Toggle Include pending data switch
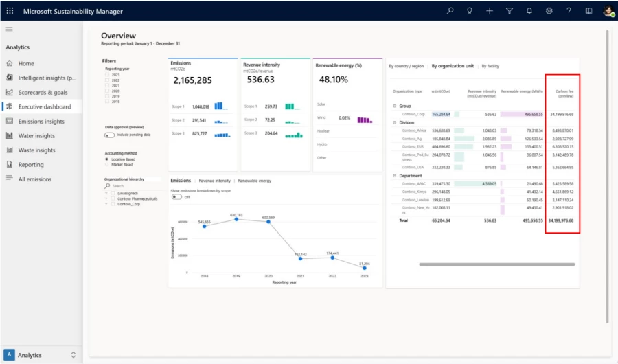 (x=110, y=135)
